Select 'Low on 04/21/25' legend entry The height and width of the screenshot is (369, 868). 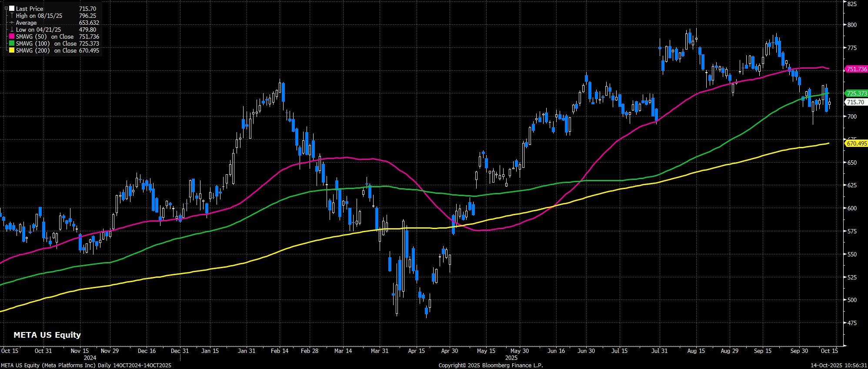(38, 30)
